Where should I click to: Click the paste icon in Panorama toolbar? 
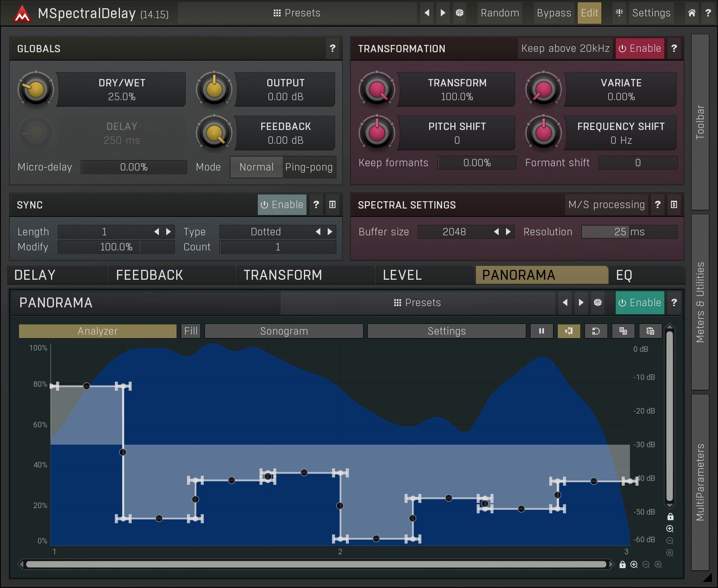(650, 331)
